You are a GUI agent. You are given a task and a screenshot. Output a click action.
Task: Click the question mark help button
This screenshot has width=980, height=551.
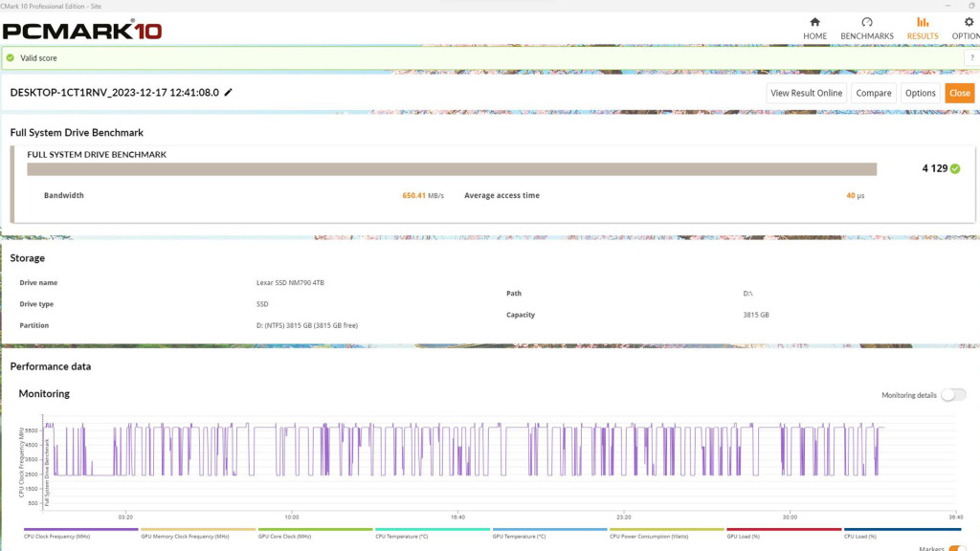coord(972,57)
